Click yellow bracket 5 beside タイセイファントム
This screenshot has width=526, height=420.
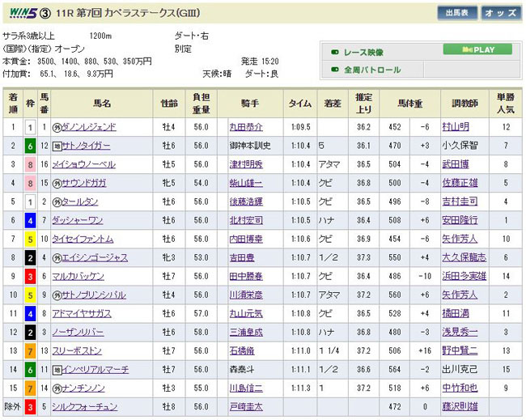click(29, 239)
